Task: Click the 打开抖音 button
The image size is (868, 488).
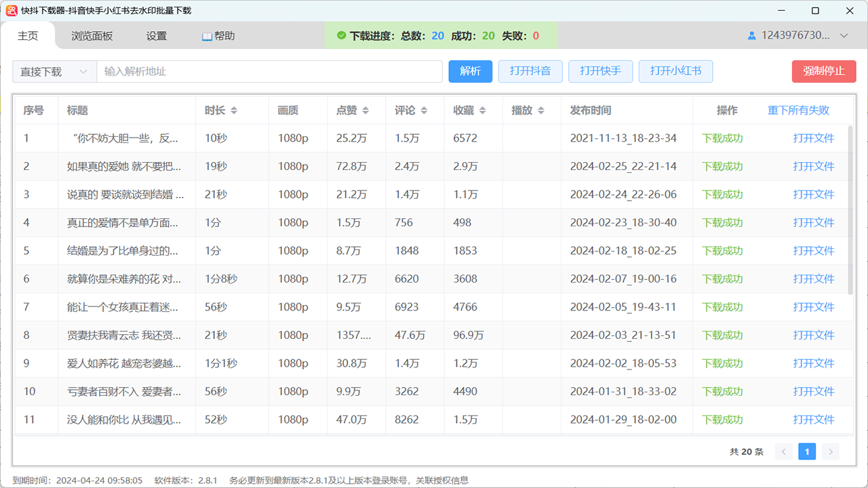Action: [x=530, y=71]
